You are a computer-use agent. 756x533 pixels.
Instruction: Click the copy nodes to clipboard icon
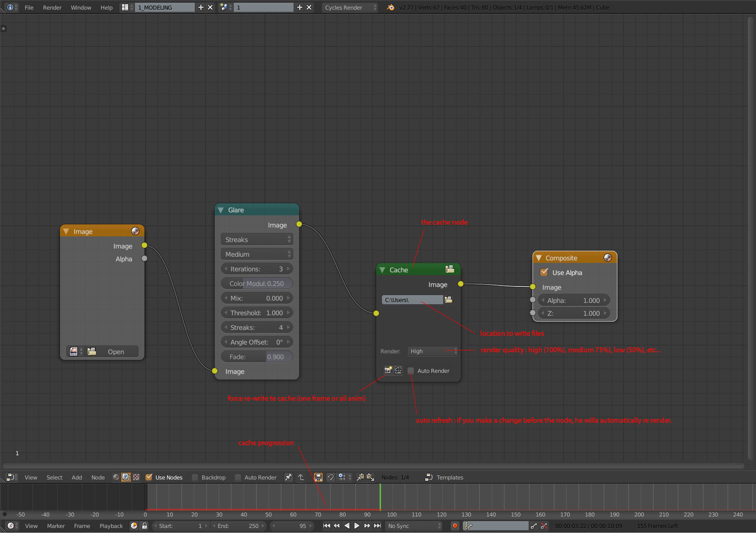tap(360, 477)
